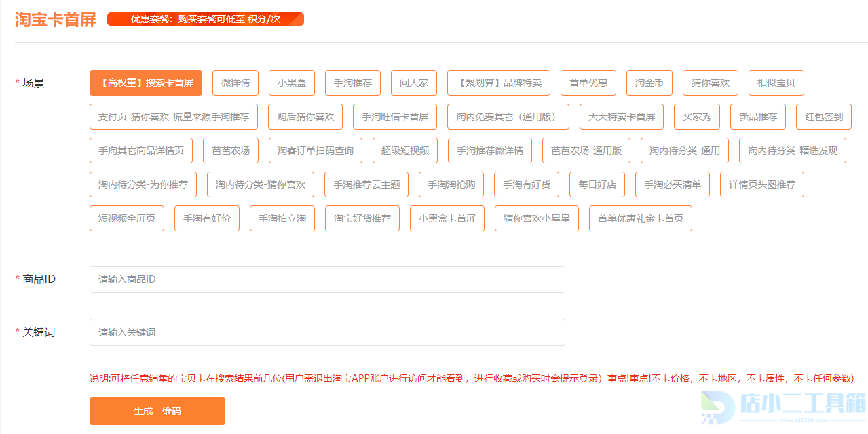This screenshot has height=434, width=868.
Task: Choose the 详情页头图推荐 scene
Action: [x=762, y=184]
